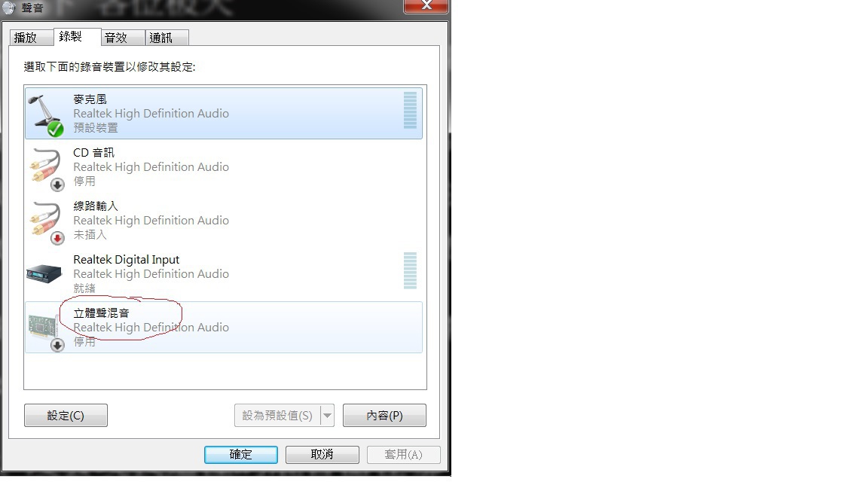
Task: Open 內容(P) properties button
Action: [385, 416]
